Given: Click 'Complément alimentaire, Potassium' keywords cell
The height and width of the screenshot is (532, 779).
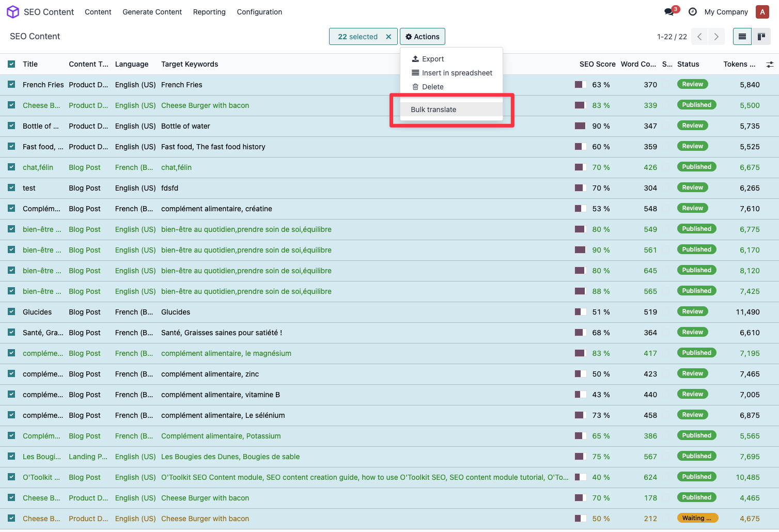Looking at the screenshot, I should [221, 436].
